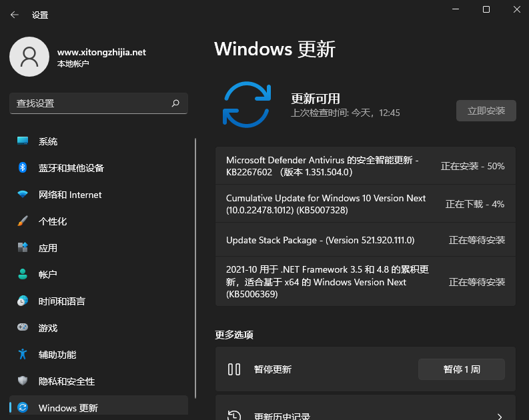Click the pause bars icon for 暂停更新
The width and height of the screenshot is (529, 420).
tap(233, 369)
